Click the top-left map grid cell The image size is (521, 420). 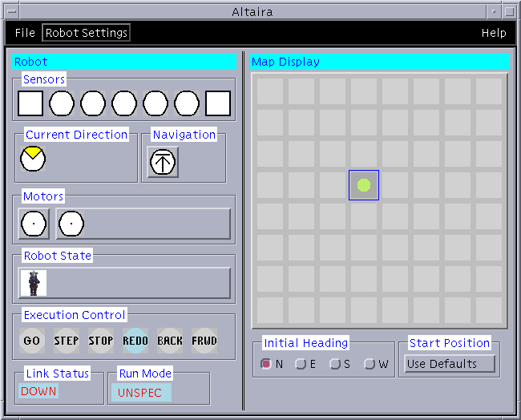(270, 91)
